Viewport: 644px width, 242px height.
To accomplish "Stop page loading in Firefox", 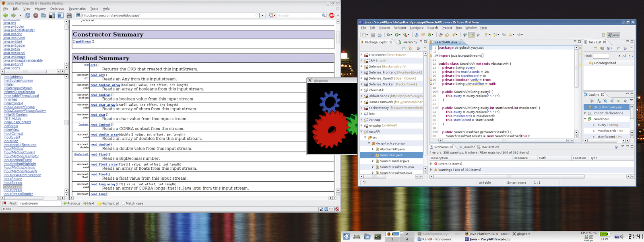I will (36, 15).
